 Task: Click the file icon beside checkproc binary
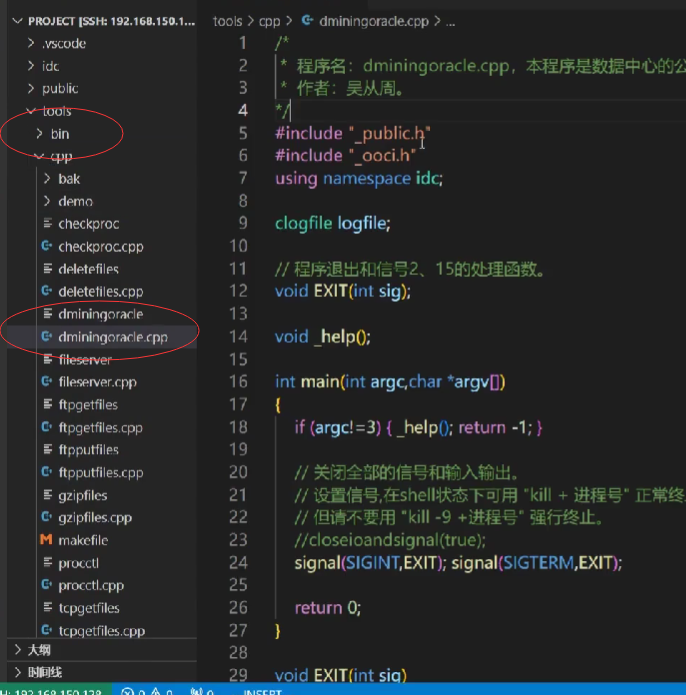point(47,223)
